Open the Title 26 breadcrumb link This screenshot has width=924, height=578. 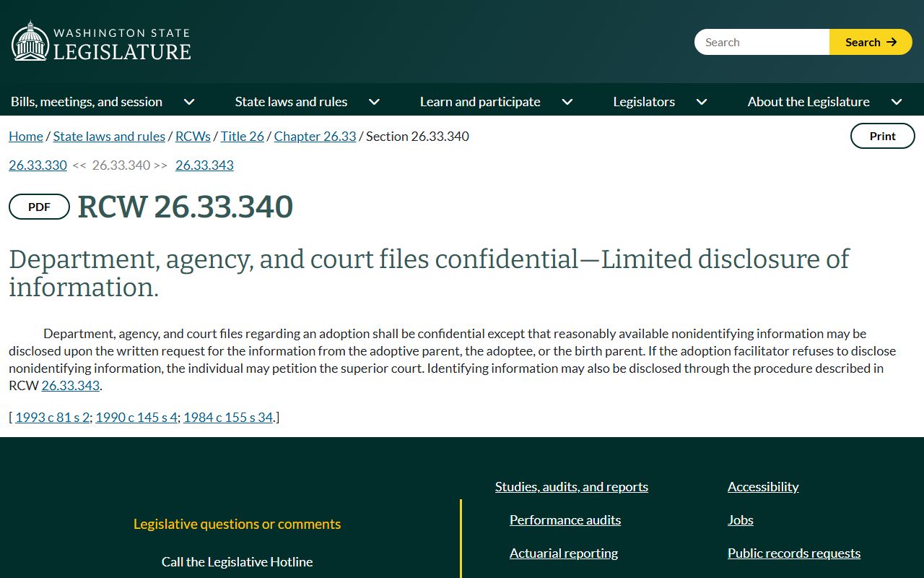243,136
